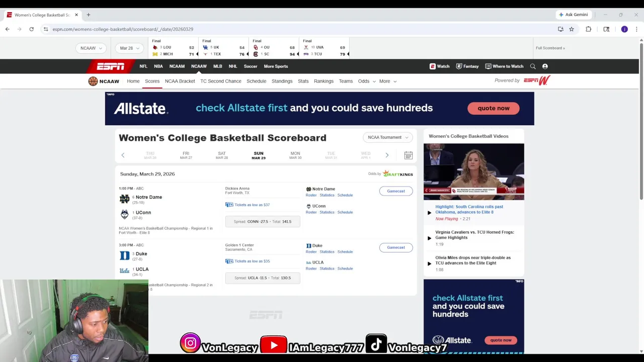Click the install app icon in address bar

[560, 29]
